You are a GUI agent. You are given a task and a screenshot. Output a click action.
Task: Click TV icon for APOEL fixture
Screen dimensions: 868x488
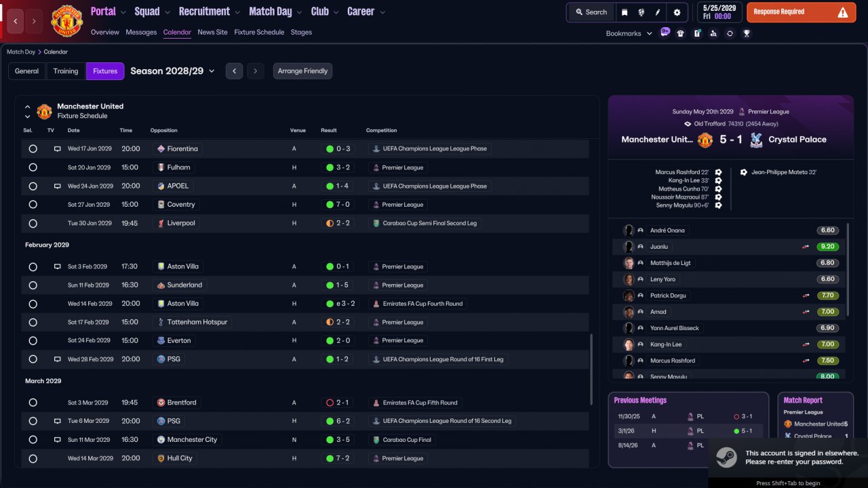click(58, 186)
